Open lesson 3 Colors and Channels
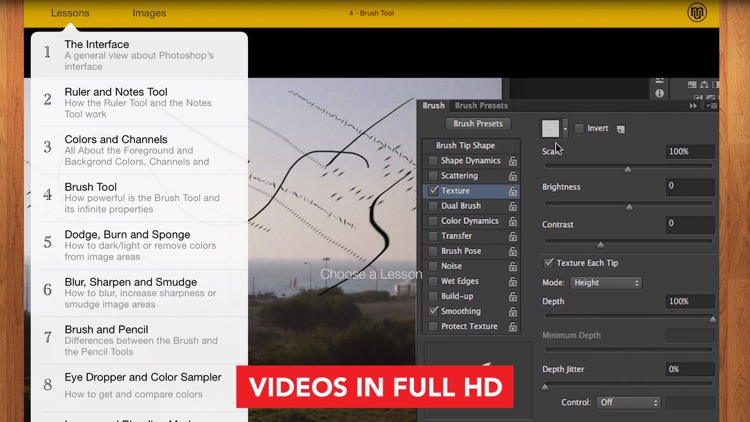 [139, 150]
